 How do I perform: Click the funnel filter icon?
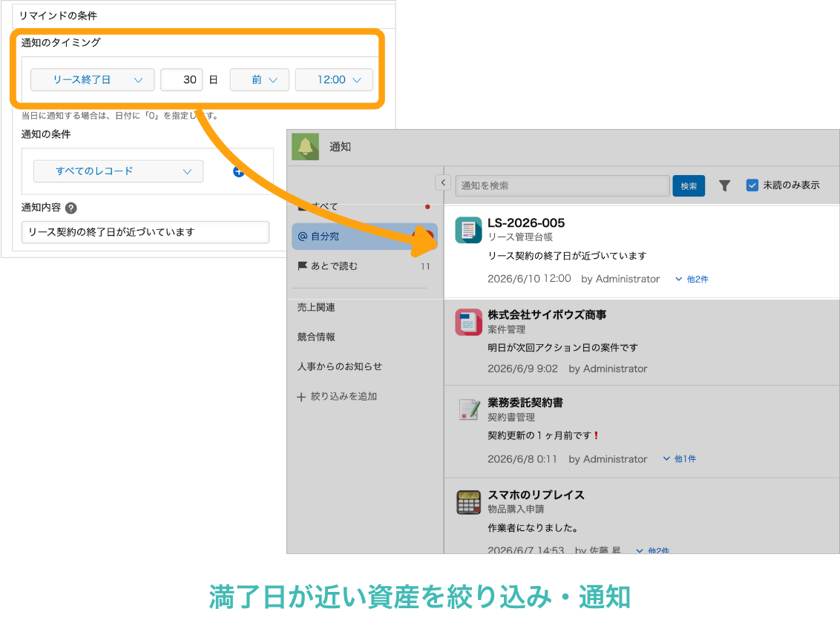(724, 186)
